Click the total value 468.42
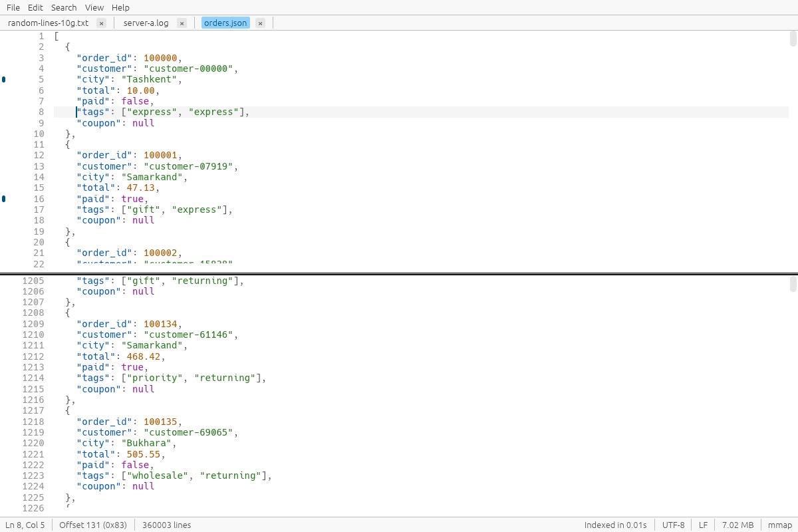The width and height of the screenshot is (798, 532). (x=144, y=356)
